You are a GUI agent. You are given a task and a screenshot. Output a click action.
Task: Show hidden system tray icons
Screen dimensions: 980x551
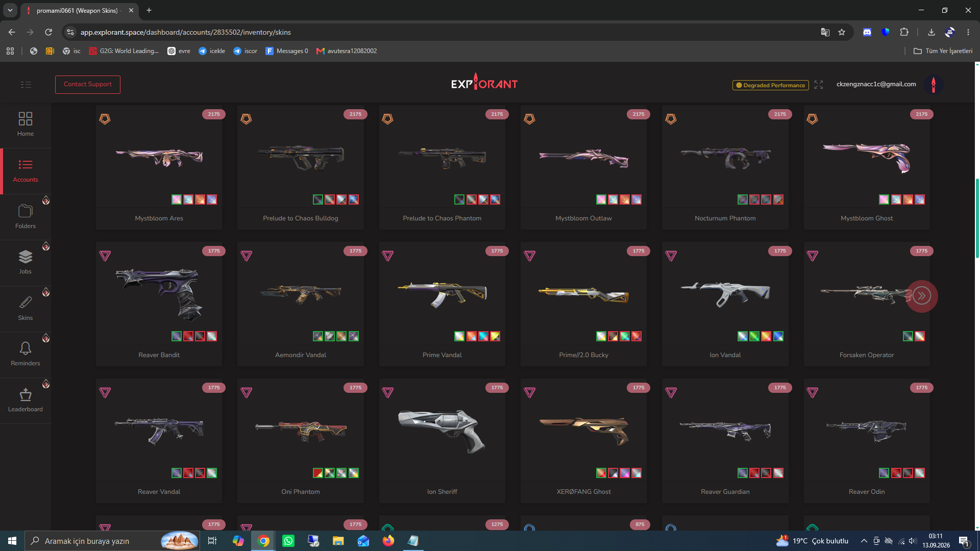864,541
